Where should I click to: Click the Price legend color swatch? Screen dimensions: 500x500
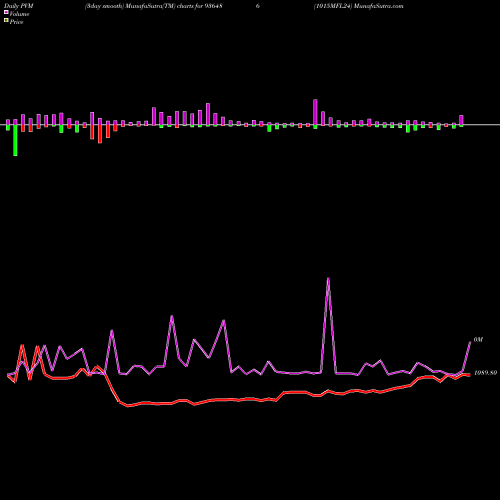tap(6, 21)
